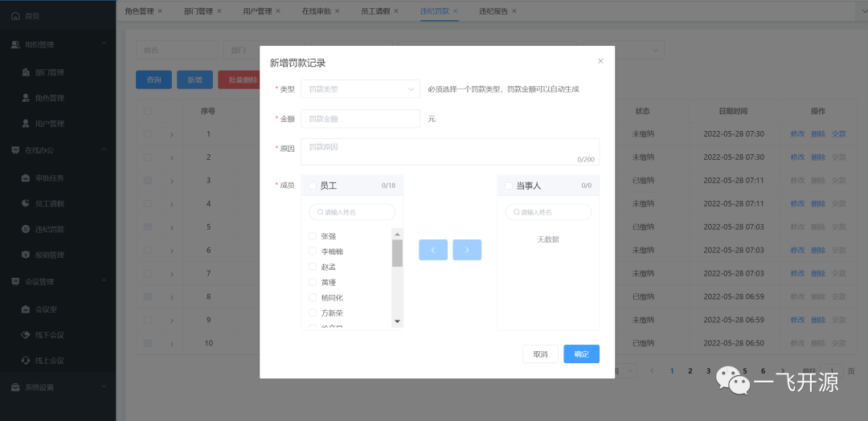This screenshot has height=421, width=868.
Task: Check the 方新荣 checkbox
Action: point(313,313)
